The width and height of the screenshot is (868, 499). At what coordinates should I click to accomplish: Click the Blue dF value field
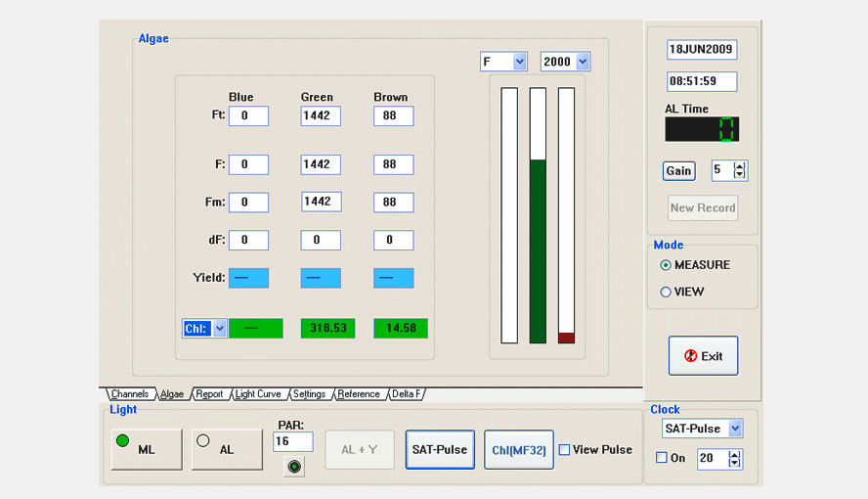click(248, 240)
